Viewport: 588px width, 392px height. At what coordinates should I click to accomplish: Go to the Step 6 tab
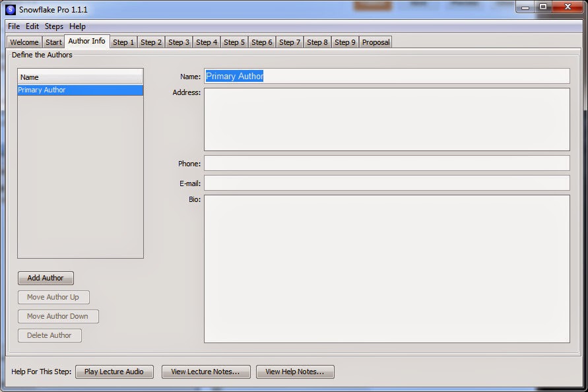click(x=262, y=42)
